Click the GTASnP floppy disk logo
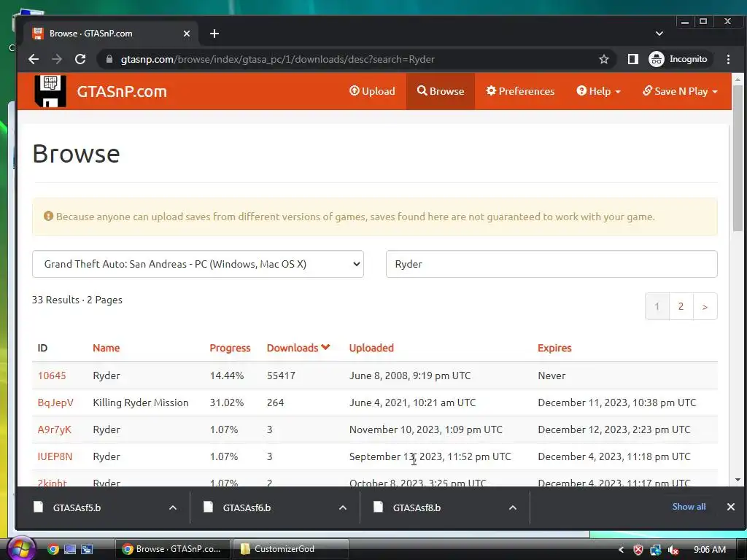Screen dimensions: 747x560 tap(50, 91)
